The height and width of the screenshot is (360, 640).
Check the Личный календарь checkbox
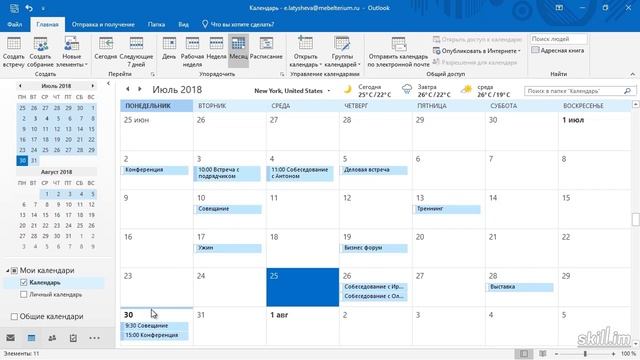click(x=23, y=294)
